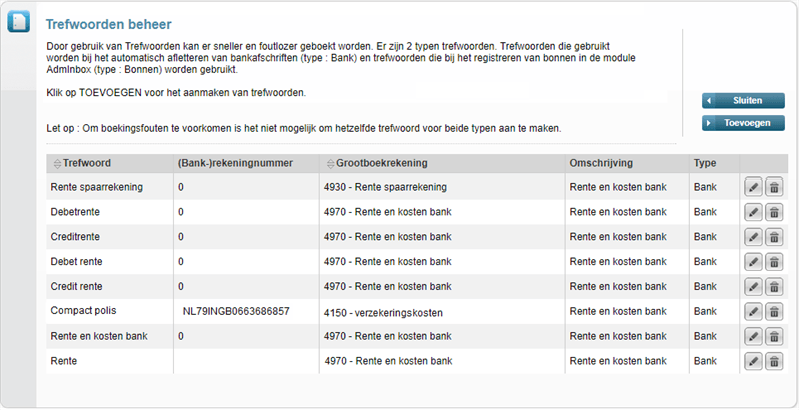
Task: Click the document icon next to title
Action: click(x=18, y=21)
